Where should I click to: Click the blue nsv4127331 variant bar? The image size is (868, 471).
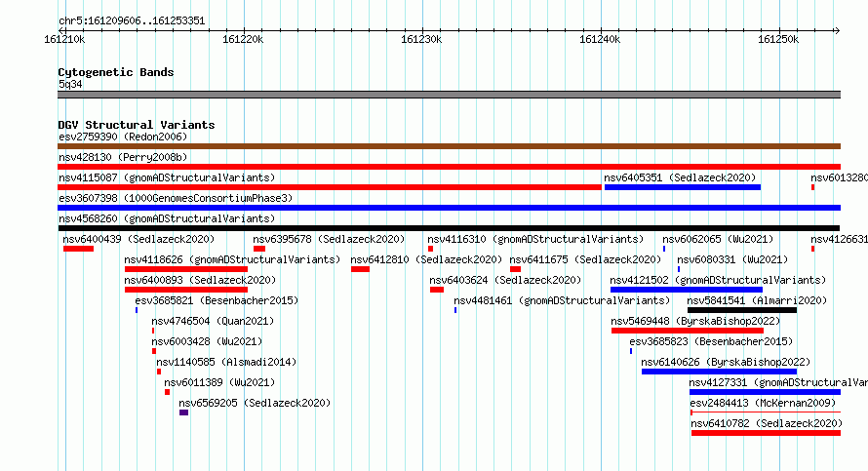765,392
